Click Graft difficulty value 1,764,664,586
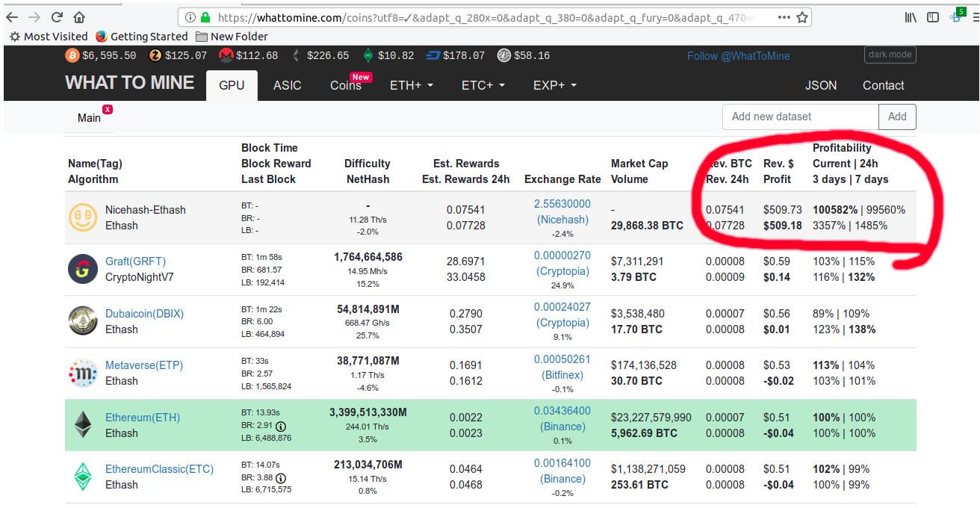The height and width of the screenshot is (508, 980). point(368,257)
